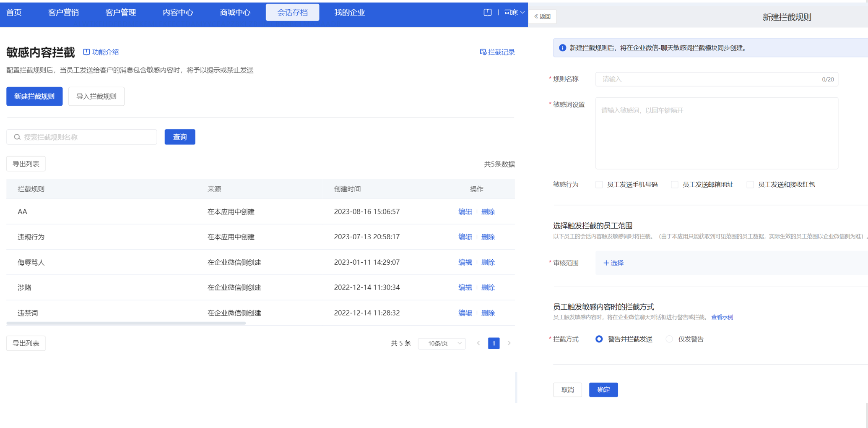Click the 功能介绍 book icon
Image resolution: width=868 pixels, height=428 pixels.
coord(86,52)
